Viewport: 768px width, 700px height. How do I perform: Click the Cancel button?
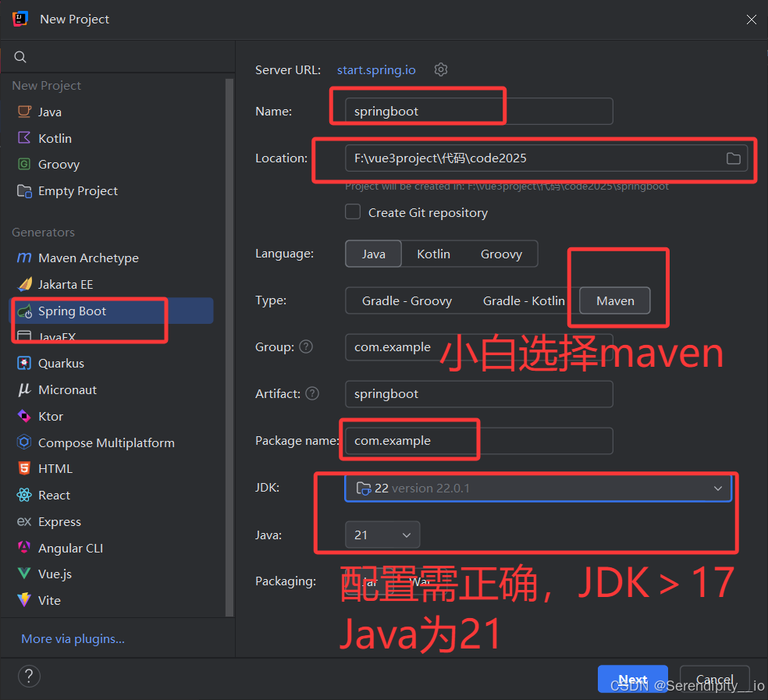click(715, 679)
